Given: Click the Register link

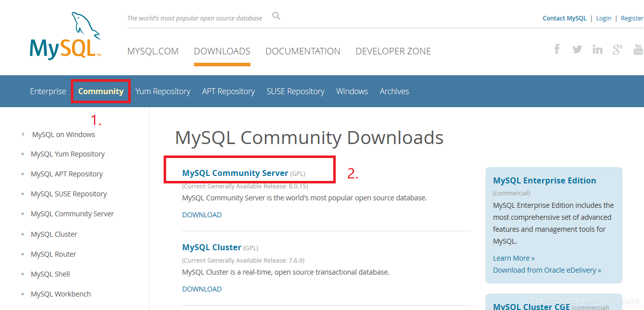Looking at the screenshot, I should (x=632, y=18).
